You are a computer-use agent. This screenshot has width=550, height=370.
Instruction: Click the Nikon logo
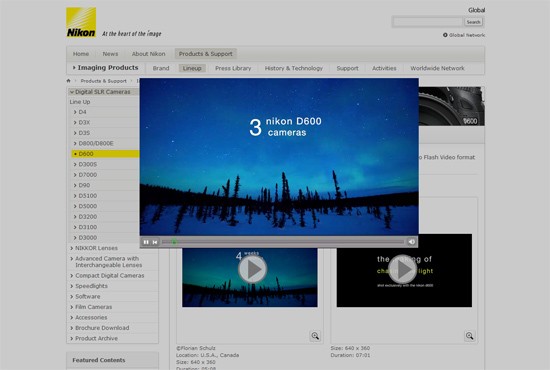click(81, 22)
